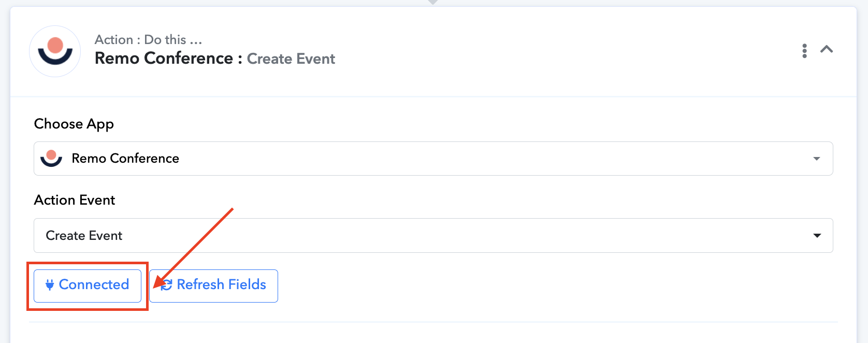
Task: Open the Choose App dropdown arrow
Action: (817, 159)
